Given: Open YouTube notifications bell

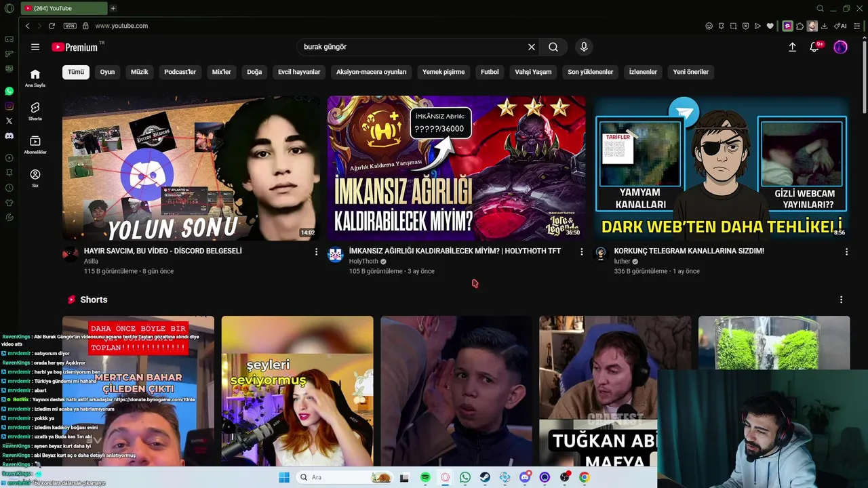Looking at the screenshot, I should pos(815,47).
